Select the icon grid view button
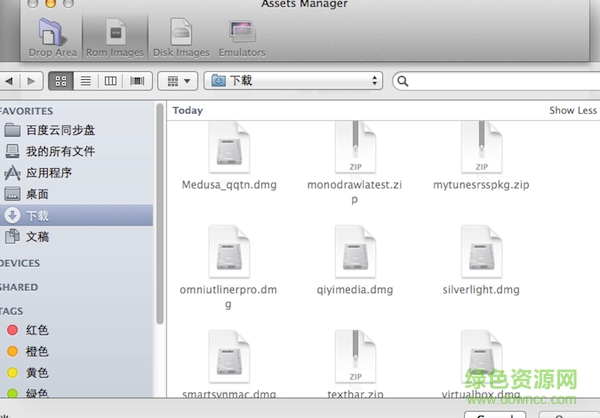The width and height of the screenshot is (600, 418). 61,81
